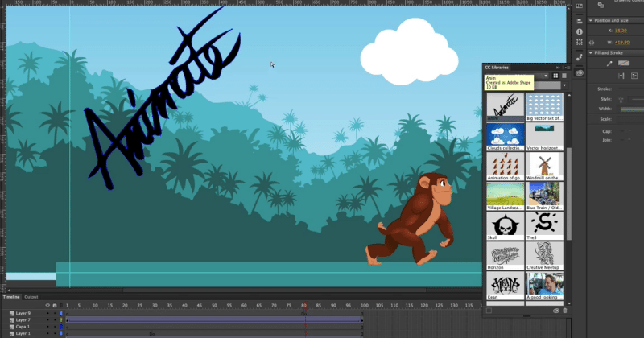Open the Info panel icon
The image size is (644, 338).
pyautogui.click(x=579, y=32)
